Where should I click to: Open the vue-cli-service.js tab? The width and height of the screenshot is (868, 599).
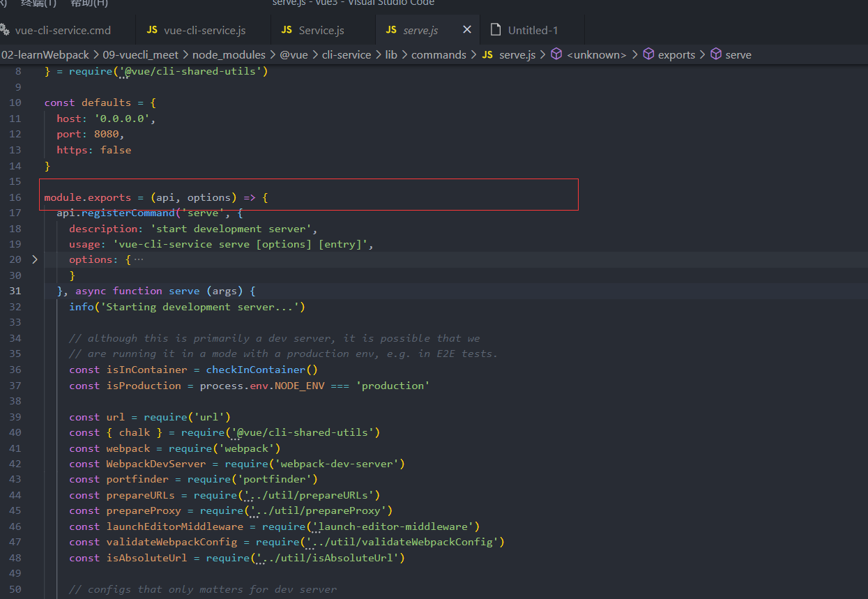tap(204, 30)
